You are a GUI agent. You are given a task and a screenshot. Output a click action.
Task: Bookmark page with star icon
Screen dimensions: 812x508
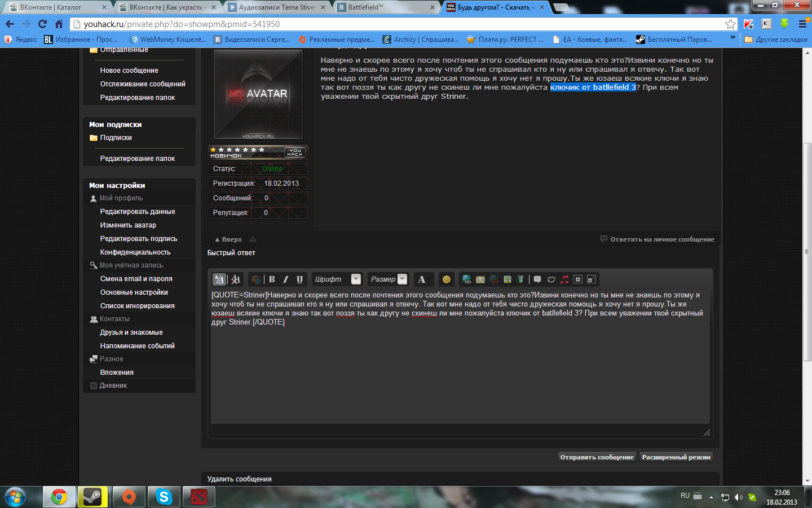tap(731, 24)
